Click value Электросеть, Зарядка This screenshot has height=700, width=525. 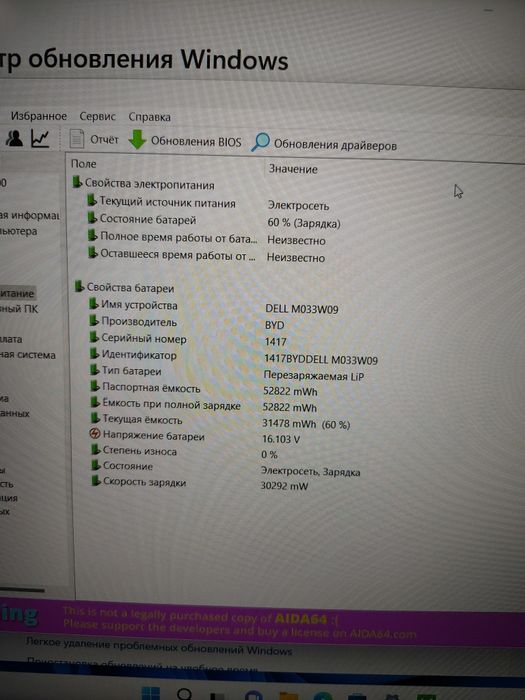[x=310, y=471]
